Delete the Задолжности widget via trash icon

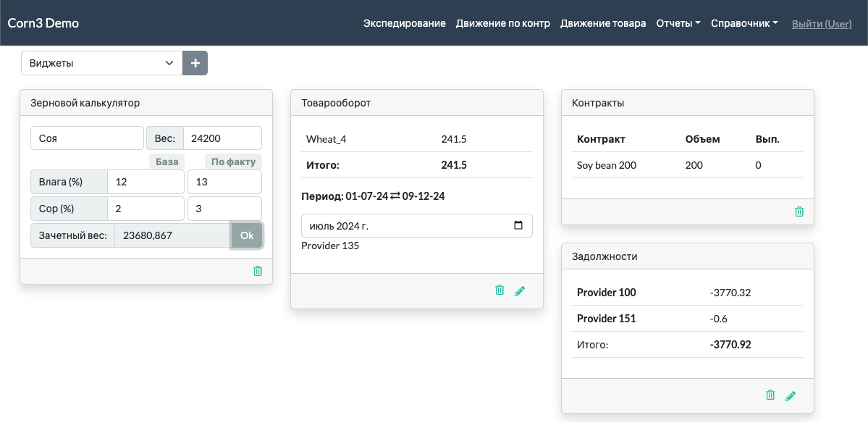pos(770,395)
